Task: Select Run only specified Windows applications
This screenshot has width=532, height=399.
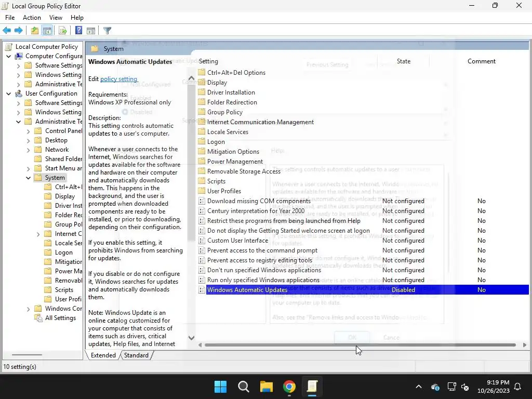Action: pos(263,280)
